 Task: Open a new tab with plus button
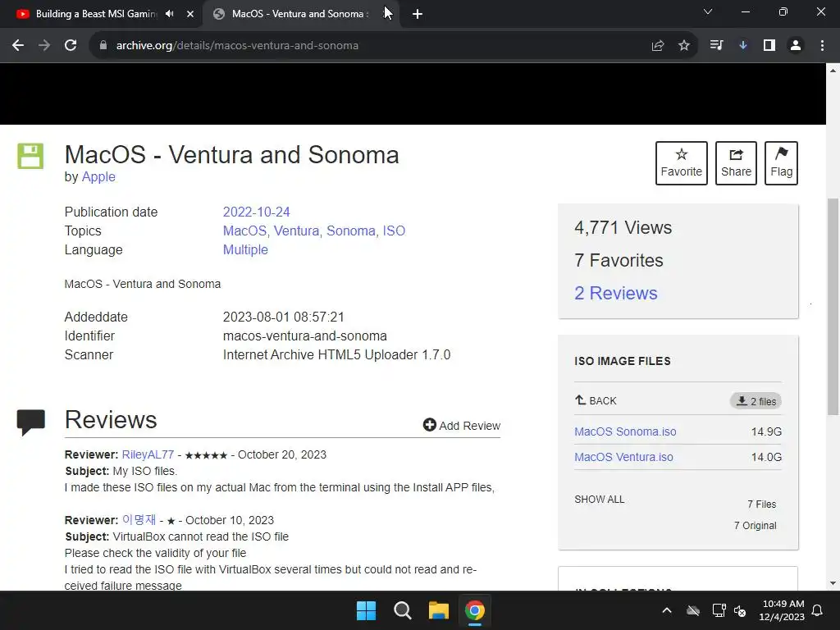pyautogui.click(x=418, y=14)
